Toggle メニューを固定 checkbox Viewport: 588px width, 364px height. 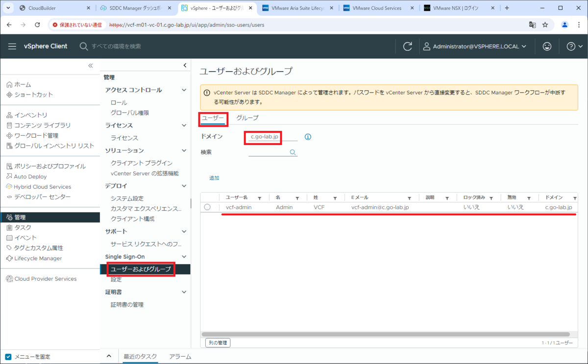tap(8, 357)
